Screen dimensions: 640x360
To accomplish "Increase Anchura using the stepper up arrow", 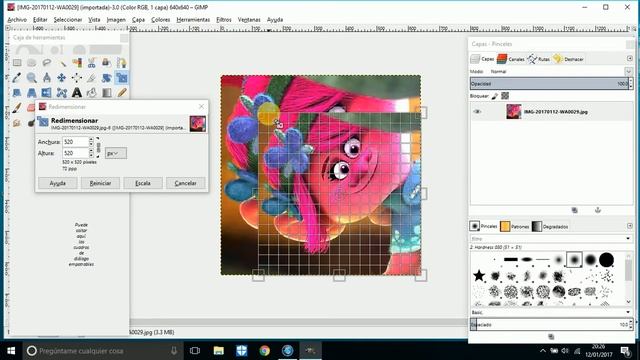I will coord(91,140).
